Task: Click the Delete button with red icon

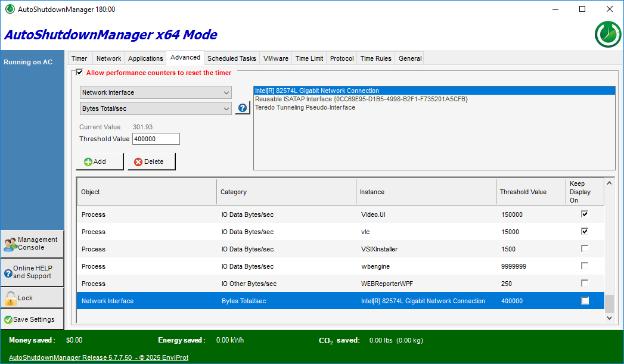Action: coord(151,161)
